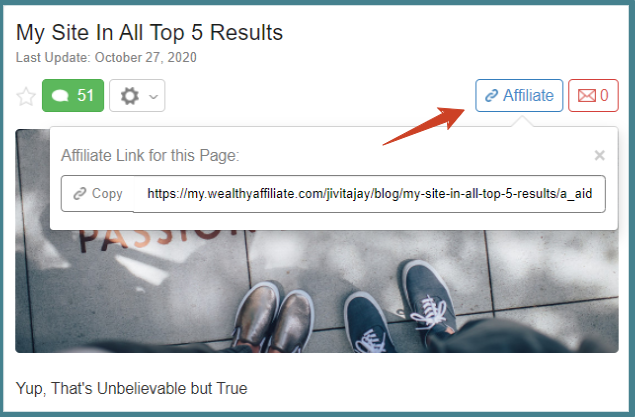The image size is (635, 417).
Task: Expand the chevron beside the gear
Action: 153,97
